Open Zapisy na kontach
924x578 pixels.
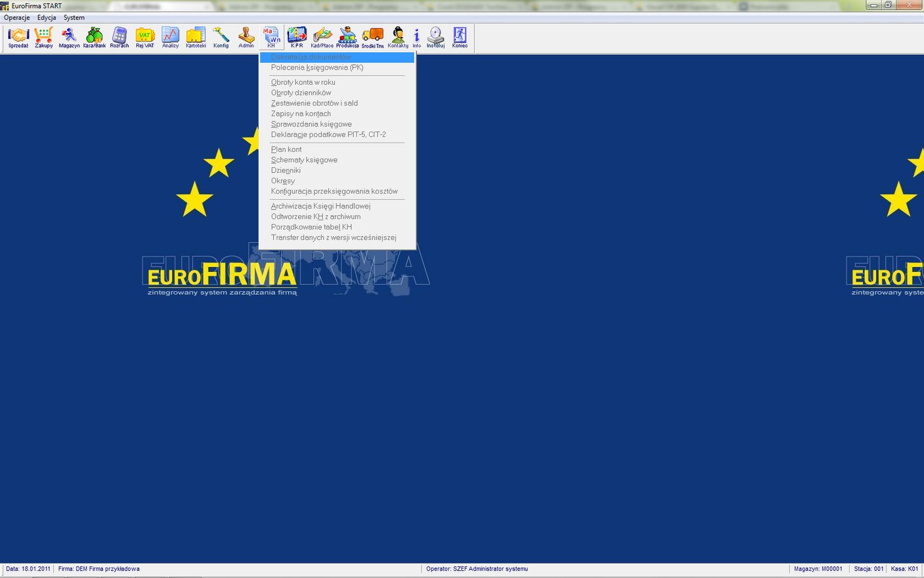point(337,114)
